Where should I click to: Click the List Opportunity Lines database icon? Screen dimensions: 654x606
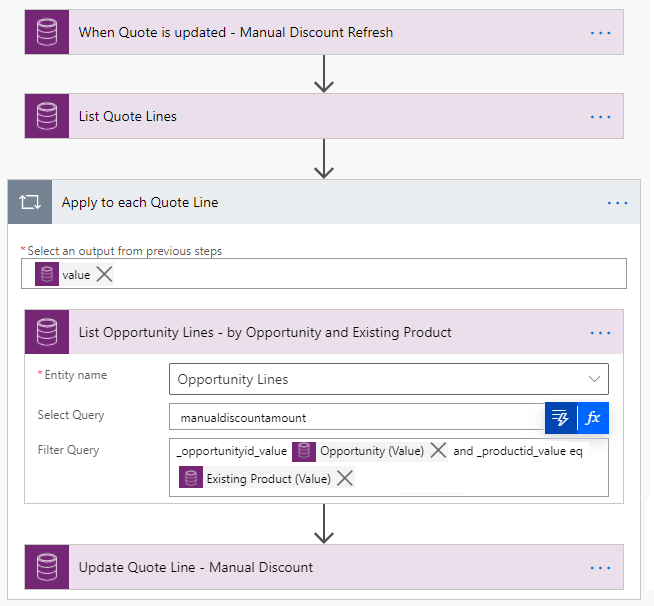(x=46, y=332)
